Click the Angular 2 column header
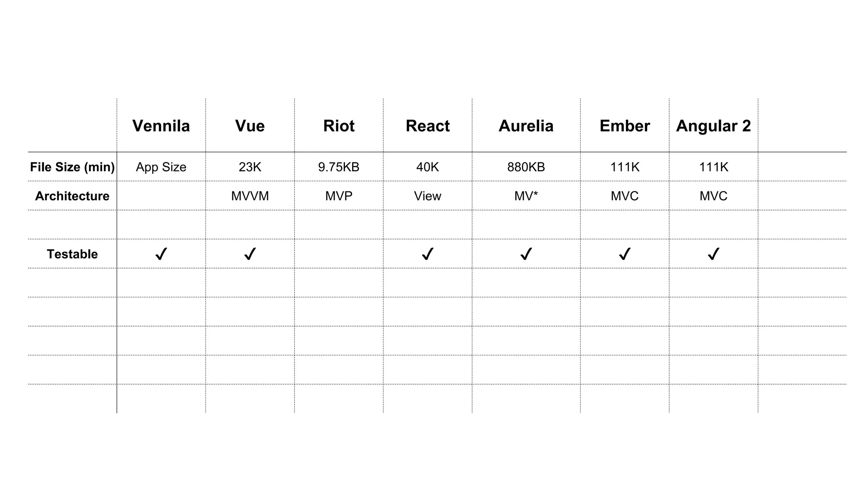The height and width of the screenshot is (488, 868). 713,126
